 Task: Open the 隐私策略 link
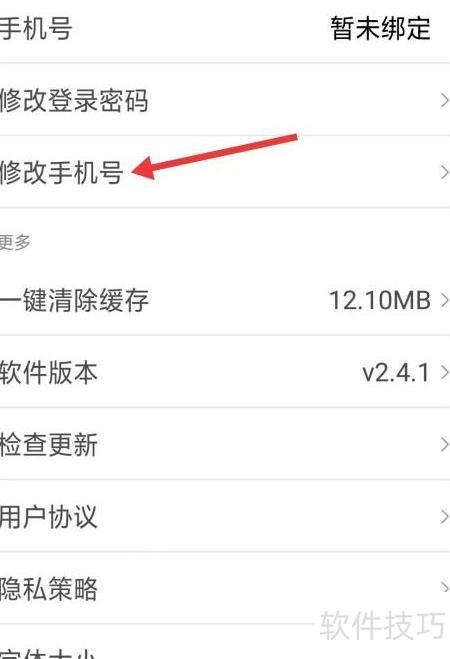tap(225, 588)
